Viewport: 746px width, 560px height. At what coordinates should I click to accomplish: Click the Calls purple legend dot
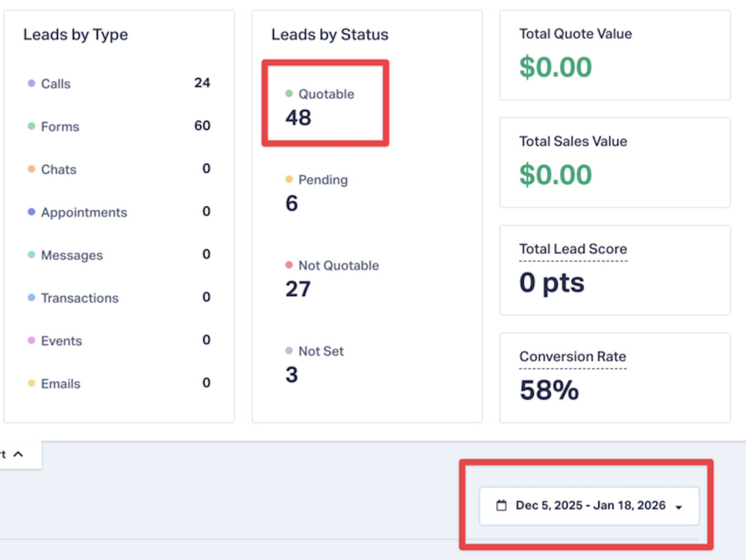pos(32,83)
